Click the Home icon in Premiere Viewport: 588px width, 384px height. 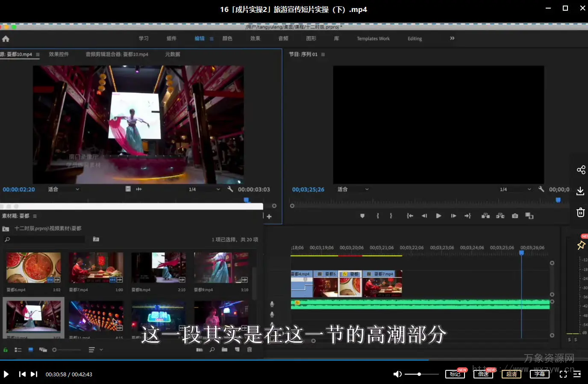pyautogui.click(x=6, y=39)
